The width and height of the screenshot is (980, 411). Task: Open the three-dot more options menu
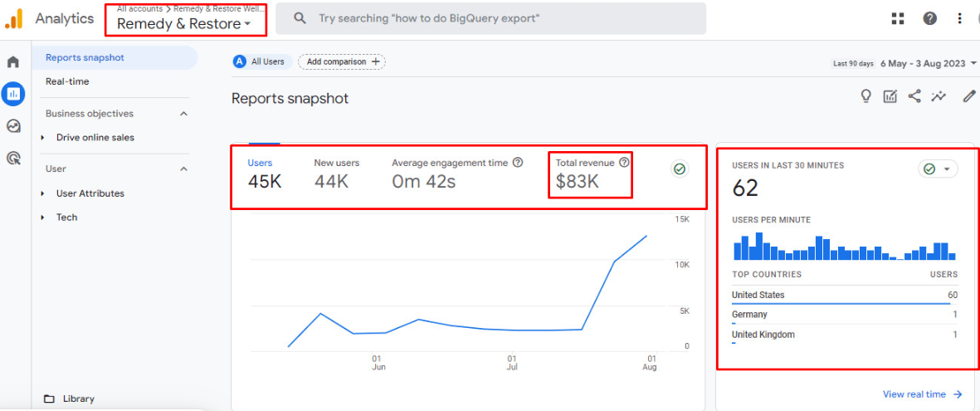tap(959, 19)
